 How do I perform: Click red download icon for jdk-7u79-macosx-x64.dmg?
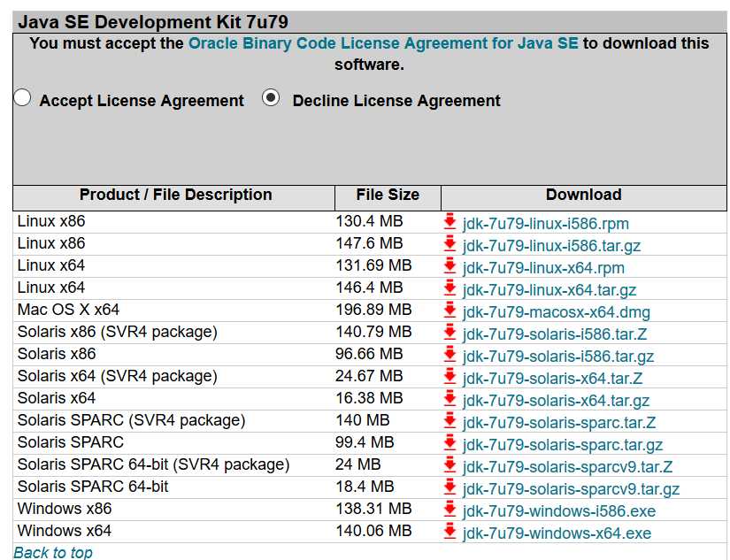(x=450, y=310)
